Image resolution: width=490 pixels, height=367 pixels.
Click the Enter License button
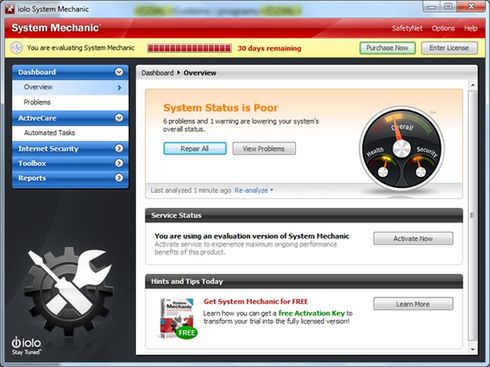tap(449, 48)
